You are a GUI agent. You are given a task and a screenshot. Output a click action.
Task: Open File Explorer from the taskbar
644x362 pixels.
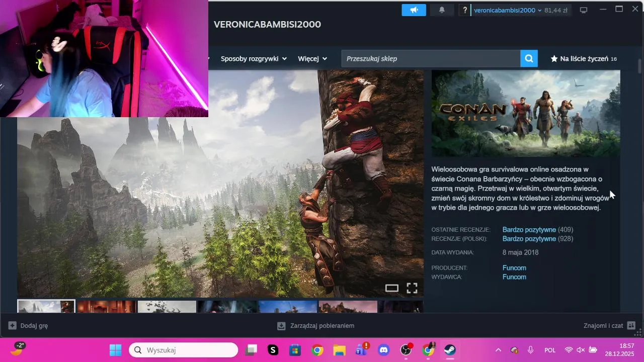[x=340, y=350]
